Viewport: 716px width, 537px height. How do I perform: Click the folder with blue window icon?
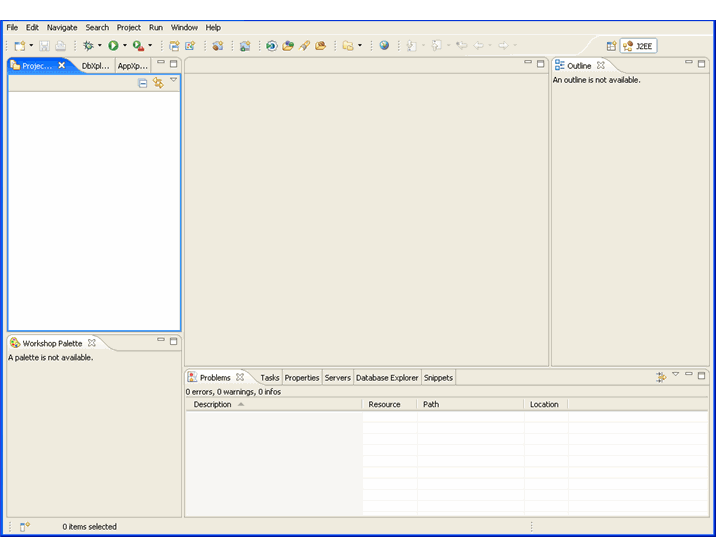pyautogui.click(x=174, y=46)
